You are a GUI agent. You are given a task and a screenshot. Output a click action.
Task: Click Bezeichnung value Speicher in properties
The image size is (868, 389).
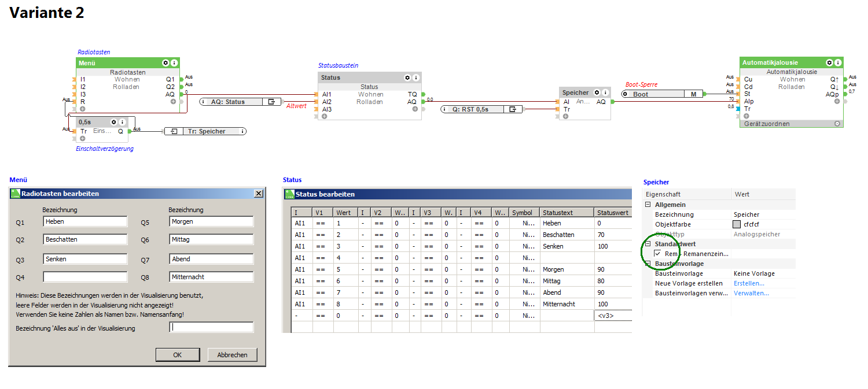coord(746,214)
